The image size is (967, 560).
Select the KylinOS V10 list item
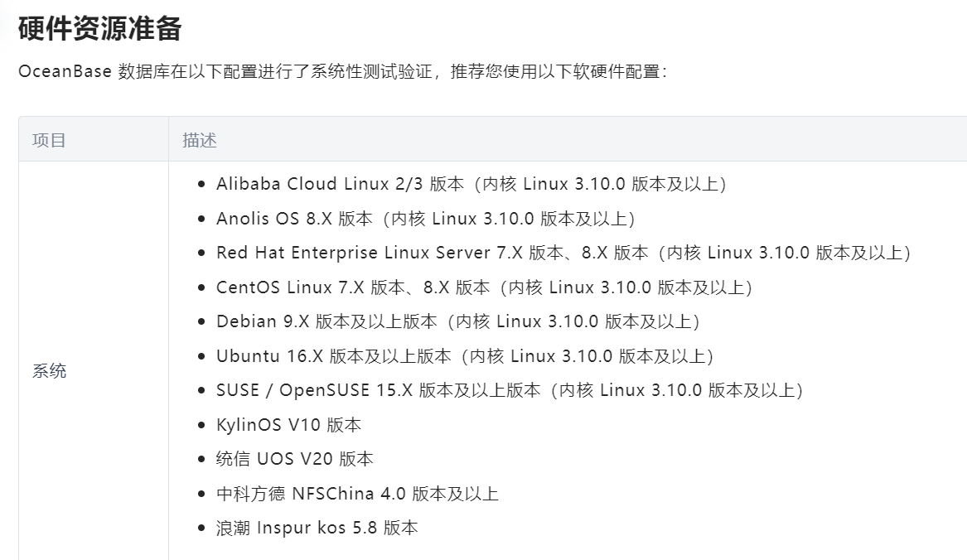pyautogui.click(x=288, y=425)
